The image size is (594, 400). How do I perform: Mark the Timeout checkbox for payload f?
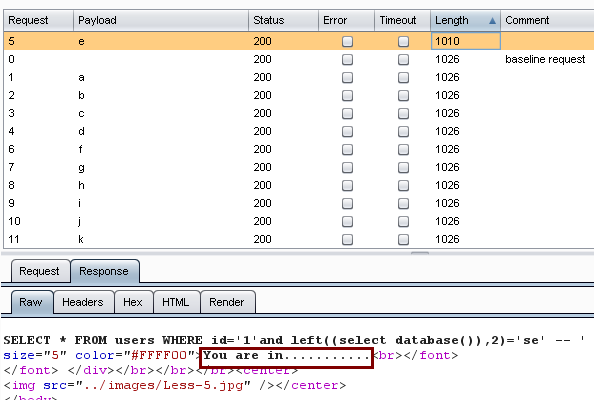(403, 149)
